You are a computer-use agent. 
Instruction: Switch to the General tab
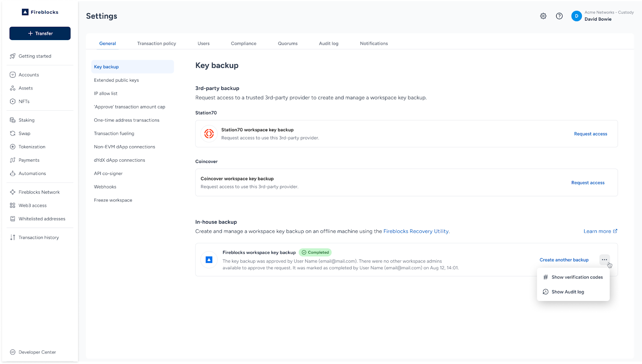point(108,43)
